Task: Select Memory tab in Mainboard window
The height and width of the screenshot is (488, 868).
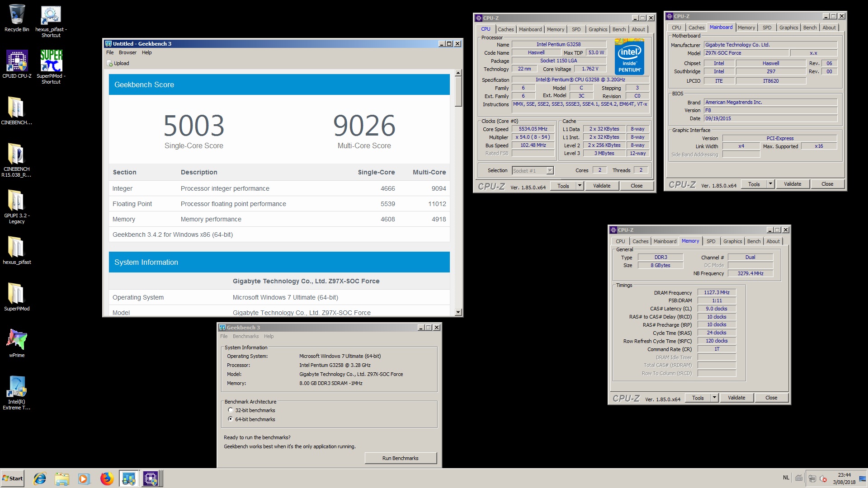Action: pyautogui.click(x=746, y=28)
